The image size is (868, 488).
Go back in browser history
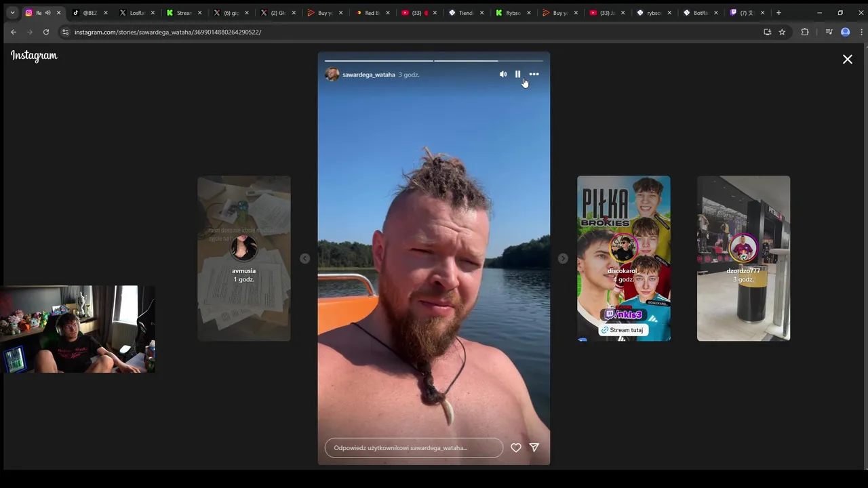click(14, 32)
